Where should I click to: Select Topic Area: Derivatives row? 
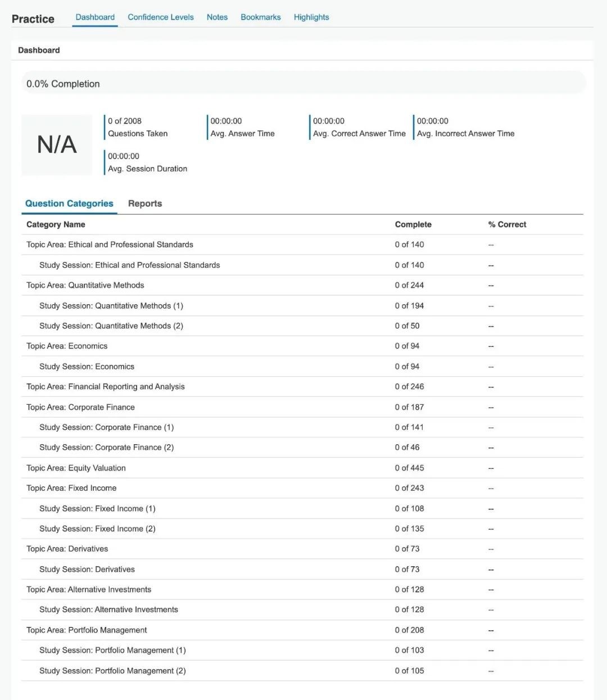click(67, 549)
